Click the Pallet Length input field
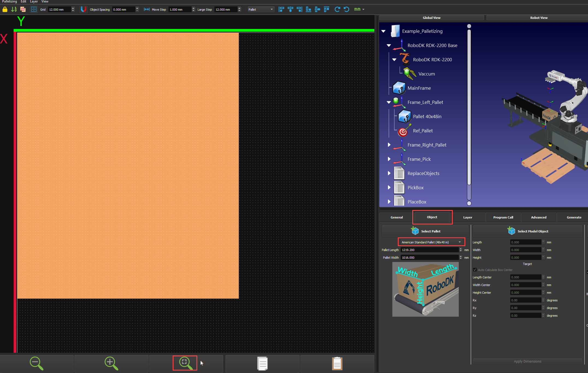Image resolution: width=588 pixels, height=373 pixels. coord(429,250)
